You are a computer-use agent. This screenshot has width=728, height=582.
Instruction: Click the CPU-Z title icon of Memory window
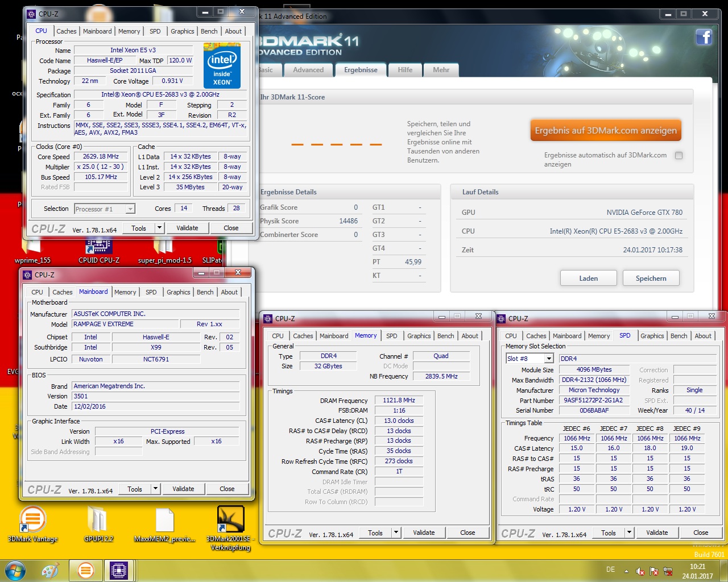tap(269, 319)
